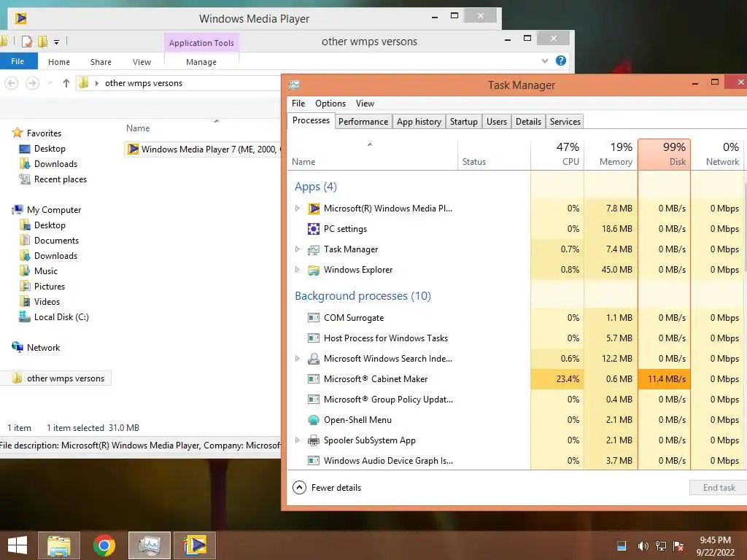Open the Action Center flag icon

point(678,546)
